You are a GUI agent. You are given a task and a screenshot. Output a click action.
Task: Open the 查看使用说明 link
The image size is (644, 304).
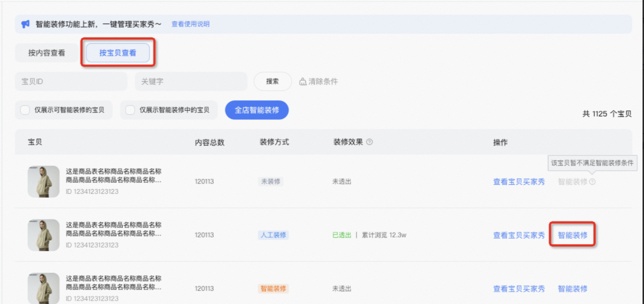tap(189, 23)
